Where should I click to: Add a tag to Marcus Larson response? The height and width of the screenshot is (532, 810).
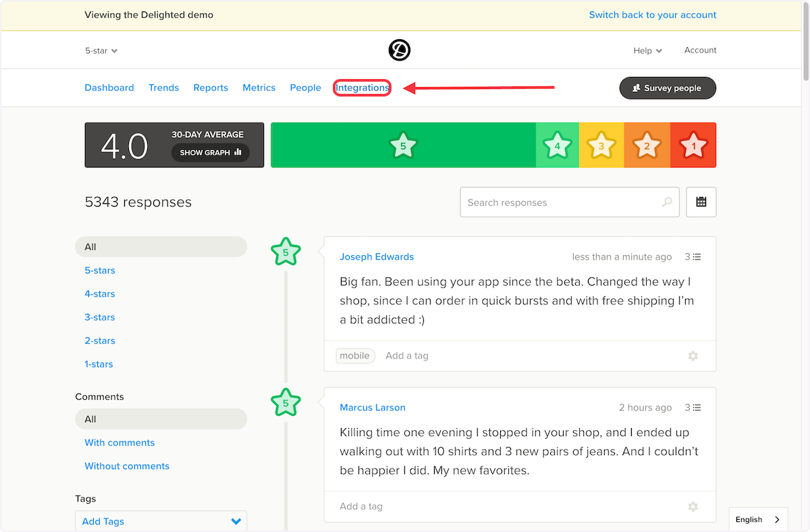tap(361, 506)
